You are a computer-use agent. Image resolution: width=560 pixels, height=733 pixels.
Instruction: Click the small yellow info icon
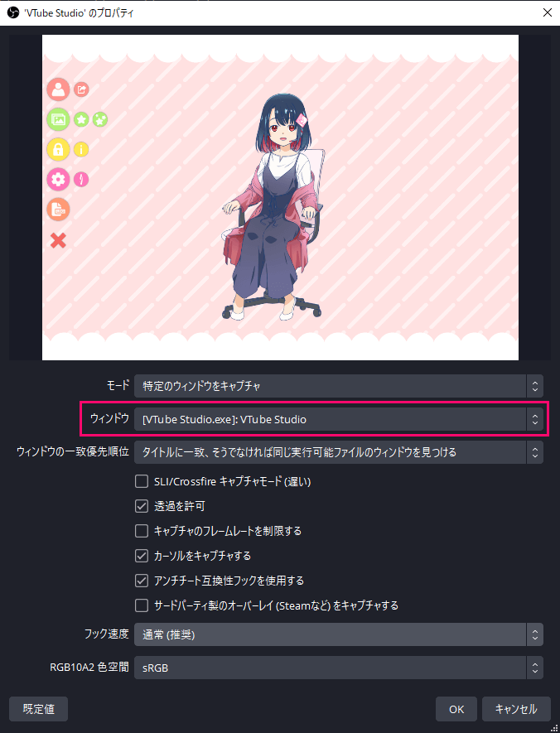click(81, 150)
